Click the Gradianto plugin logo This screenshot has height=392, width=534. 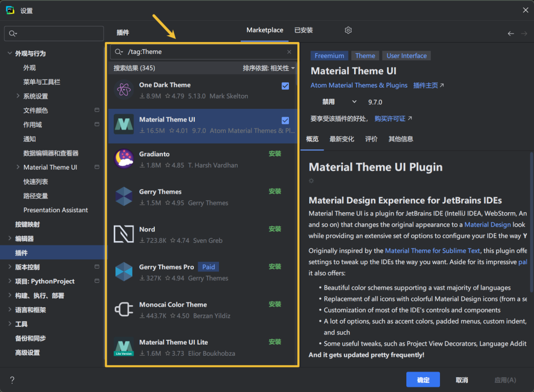click(x=124, y=159)
